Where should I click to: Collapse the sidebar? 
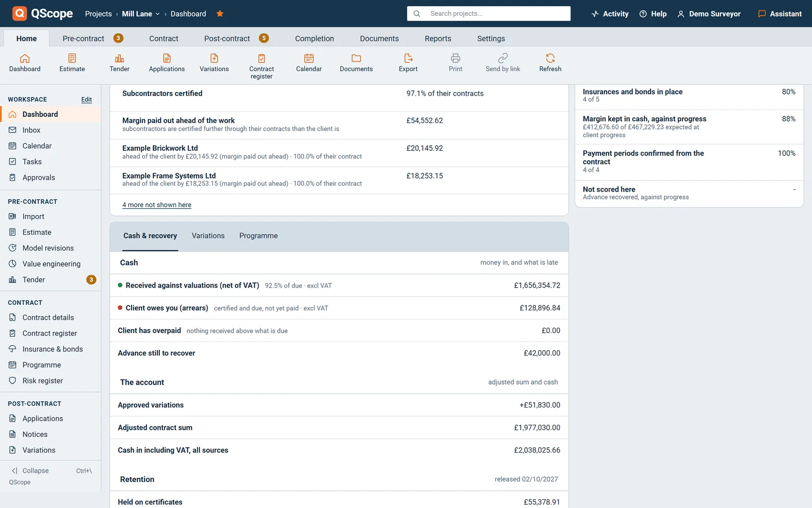click(51, 471)
